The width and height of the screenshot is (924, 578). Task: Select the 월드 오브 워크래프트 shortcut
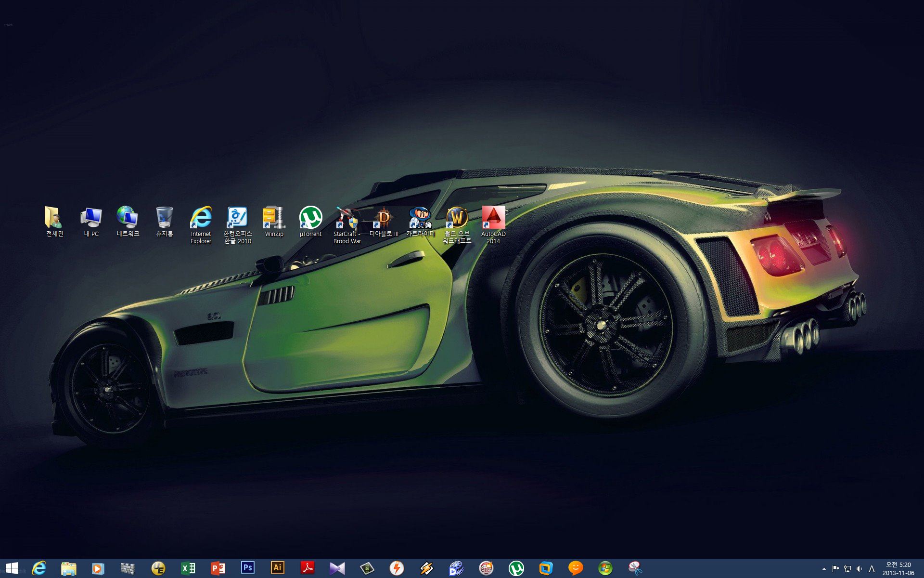[x=457, y=225]
